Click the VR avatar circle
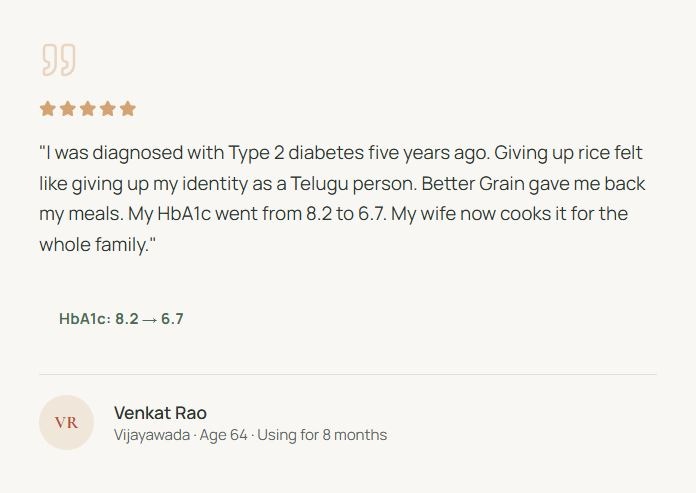The width and height of the screenshot is (696, 493). (x=66, y=422)
